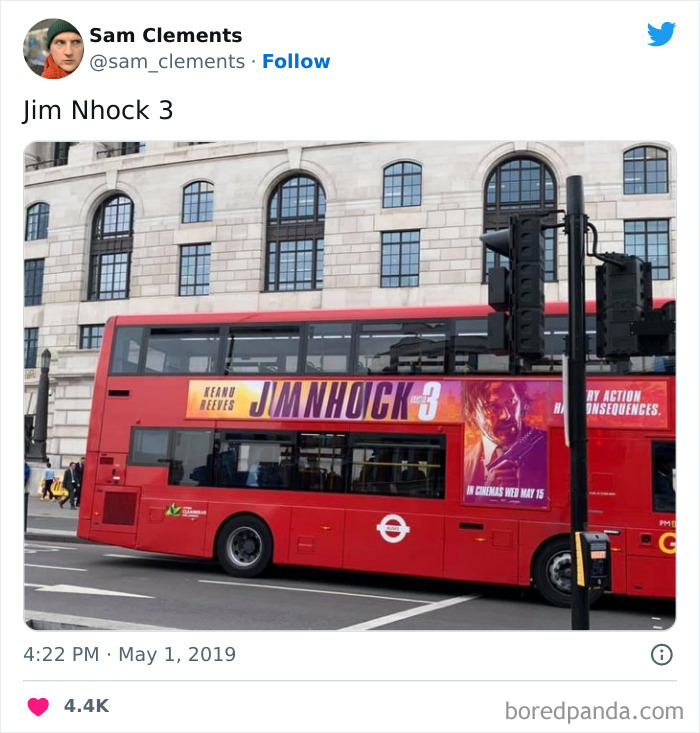700x733 pixels.
Task: Like the tweet using the pink heart
Action: coord(38,706)
